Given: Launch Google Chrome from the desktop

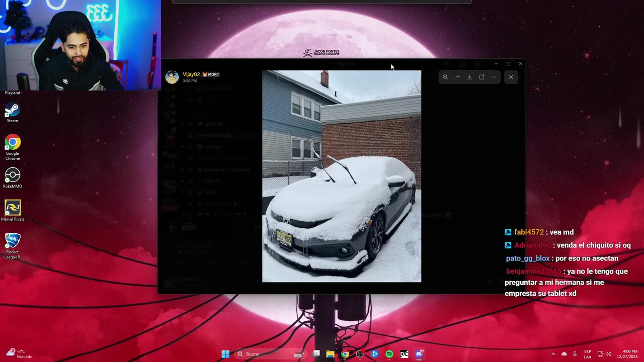Looking at the screenshot, I should [13, 148].
